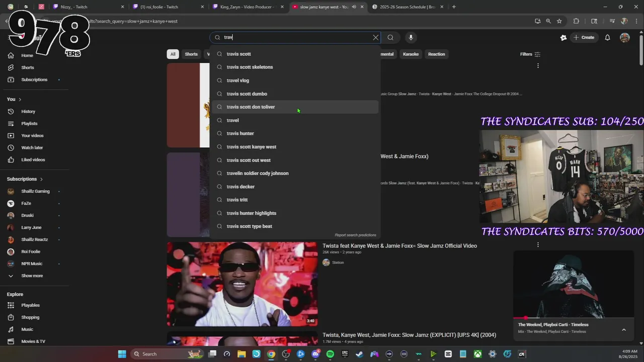Choose suggestion 'travis hunter'

tap(294, 133)
